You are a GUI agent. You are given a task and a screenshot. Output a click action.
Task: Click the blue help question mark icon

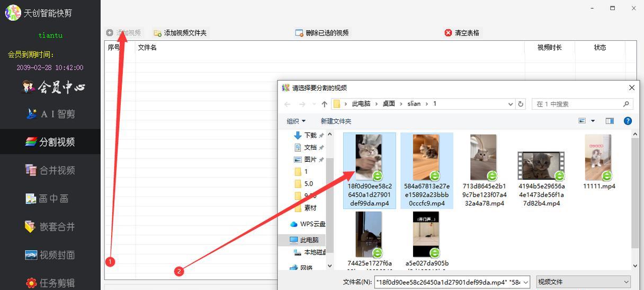[x=628, y=121]
